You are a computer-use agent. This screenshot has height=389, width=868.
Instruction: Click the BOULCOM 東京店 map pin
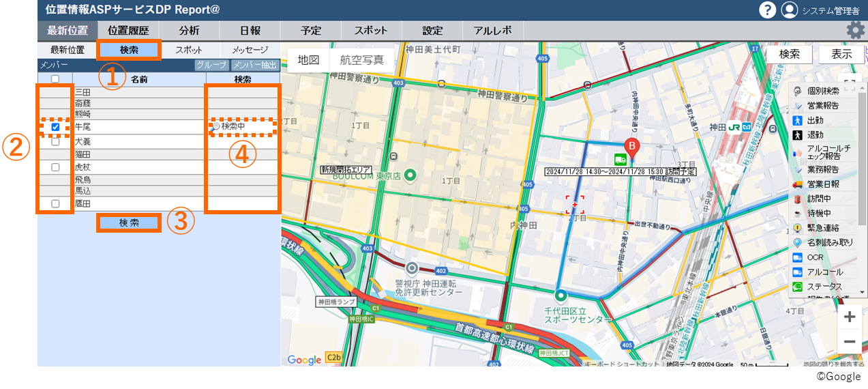[x=410, y=175]
